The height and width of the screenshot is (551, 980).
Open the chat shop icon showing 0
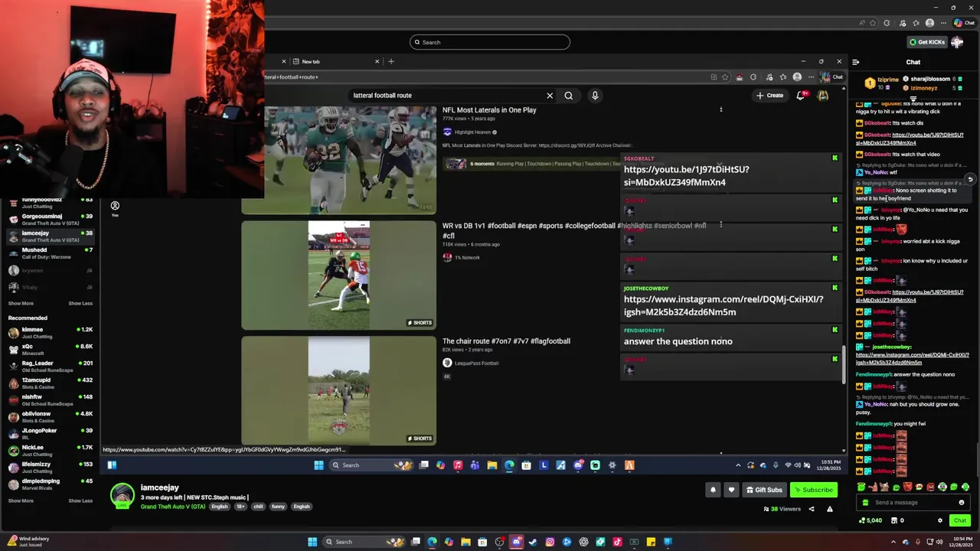coord(896,520)
